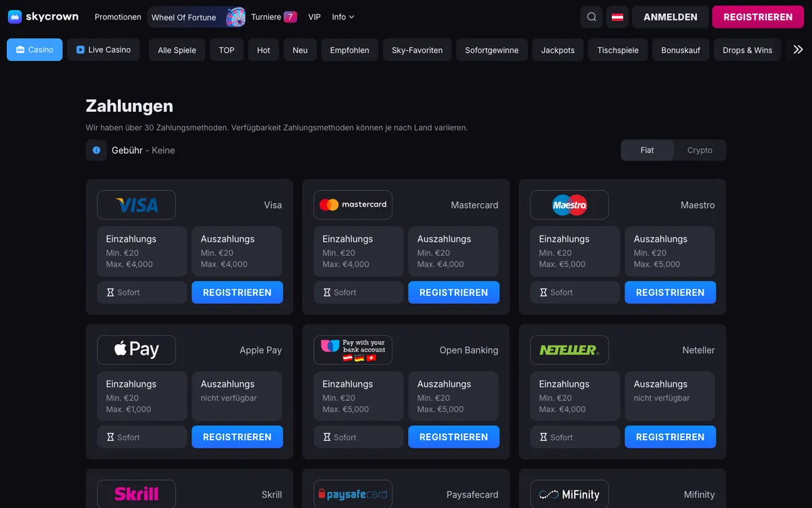Click the Mastercard logo
Image resolution: width=812 pixels, height=508 pixels.
click(x=353, y=205)
